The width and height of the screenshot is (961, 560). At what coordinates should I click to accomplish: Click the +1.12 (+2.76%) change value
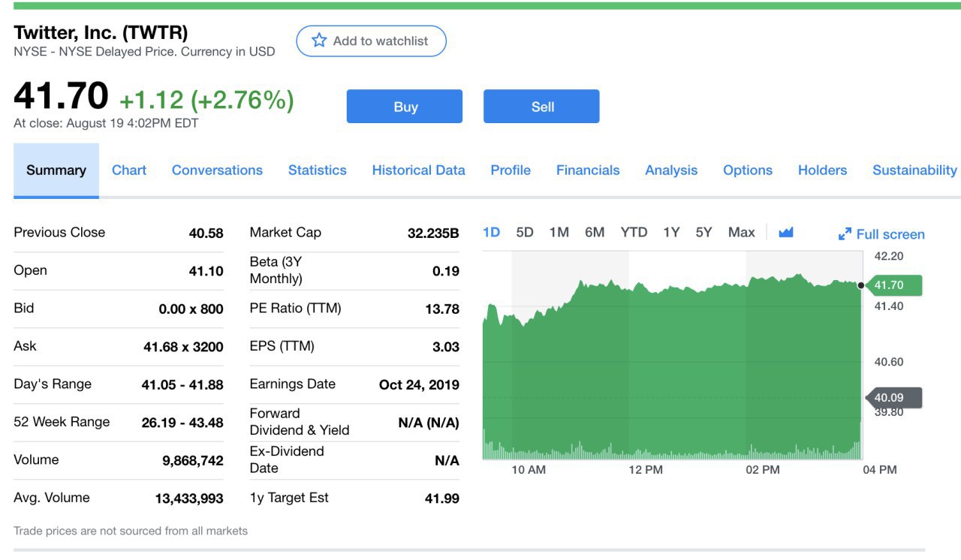[206, 100]
